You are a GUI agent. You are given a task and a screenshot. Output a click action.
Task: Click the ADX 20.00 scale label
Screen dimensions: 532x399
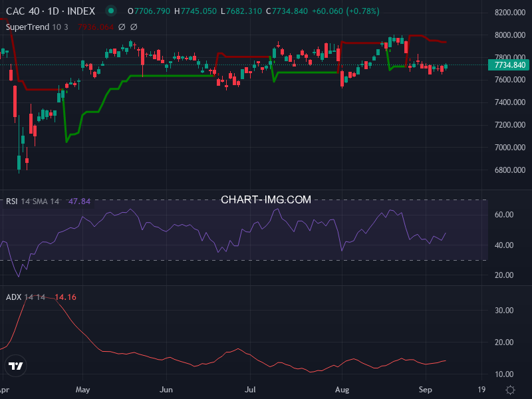tap(504, 342)
